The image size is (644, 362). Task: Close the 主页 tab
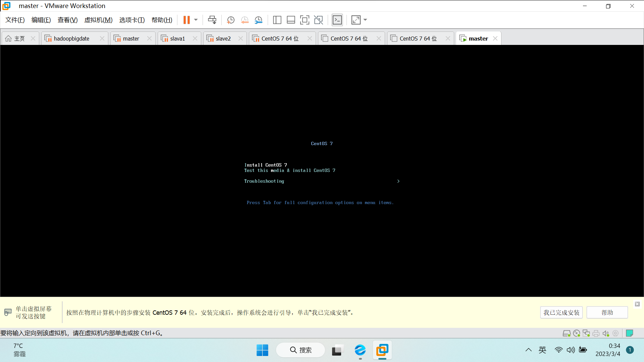[x=33, y=39]
